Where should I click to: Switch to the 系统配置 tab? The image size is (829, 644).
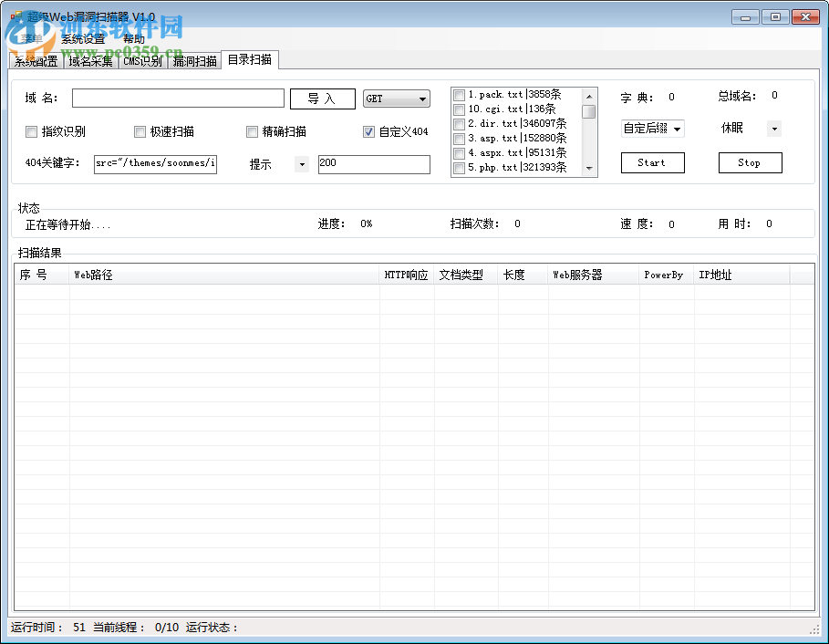pos(36,61)
